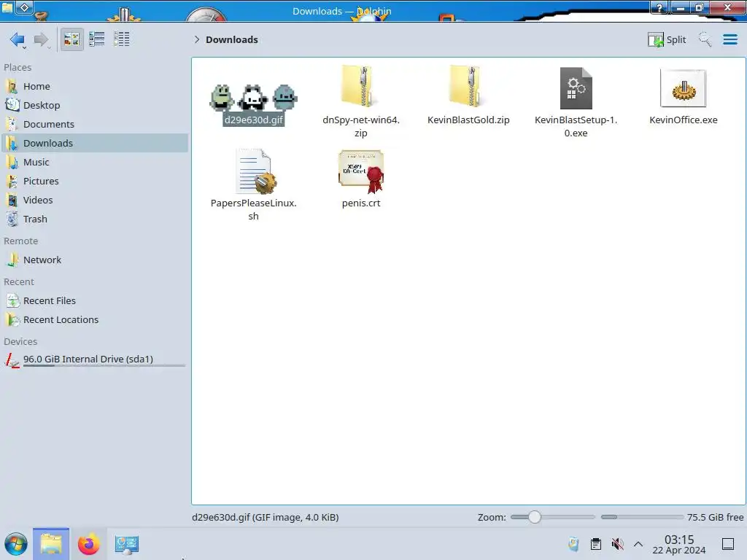
Task: Expand hidden system tray icons arrow
Action: coord(638,544)
